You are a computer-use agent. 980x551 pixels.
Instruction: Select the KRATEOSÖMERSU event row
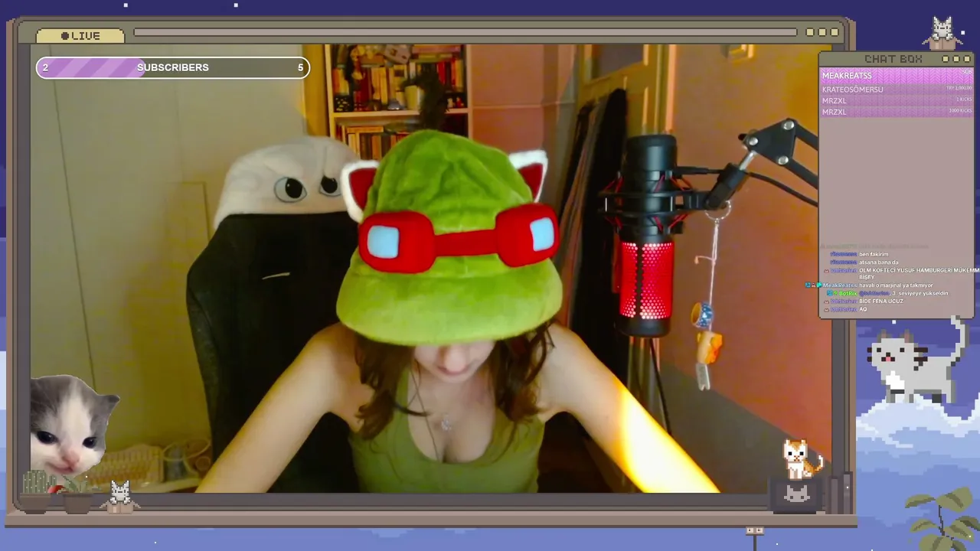tap(897, 90)
